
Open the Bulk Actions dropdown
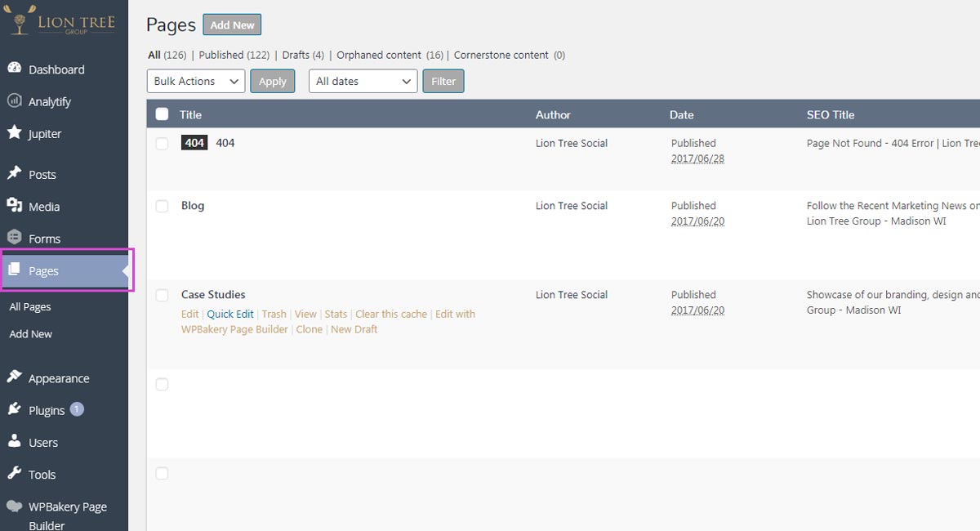pos(196,81)
